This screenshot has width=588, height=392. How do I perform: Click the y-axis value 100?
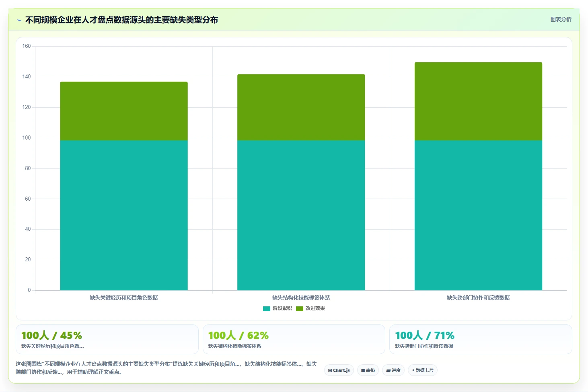[27, 138]
